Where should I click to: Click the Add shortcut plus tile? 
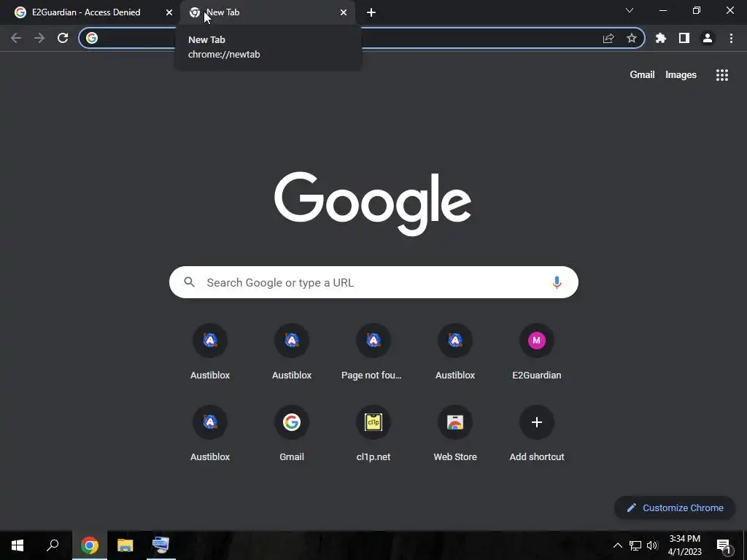537,434
